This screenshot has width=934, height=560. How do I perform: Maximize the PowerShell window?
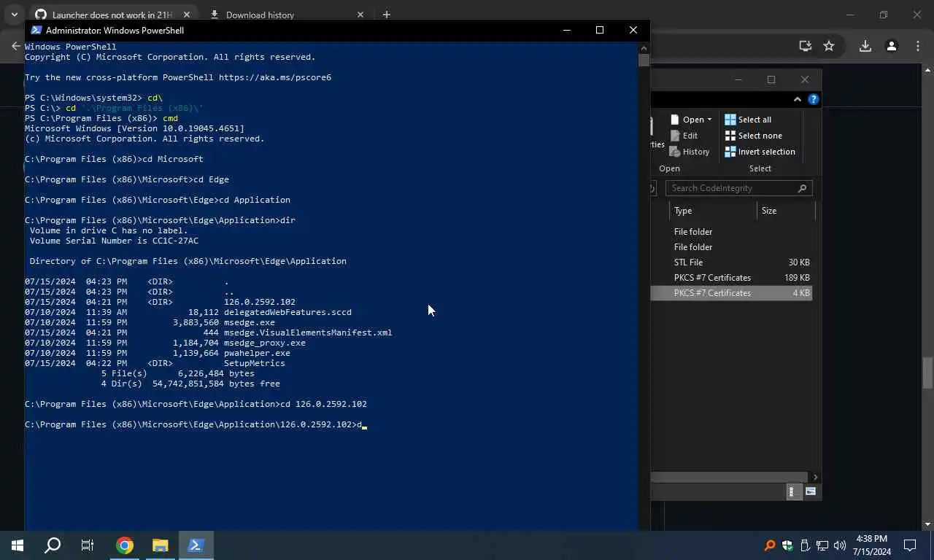(600, 30)
